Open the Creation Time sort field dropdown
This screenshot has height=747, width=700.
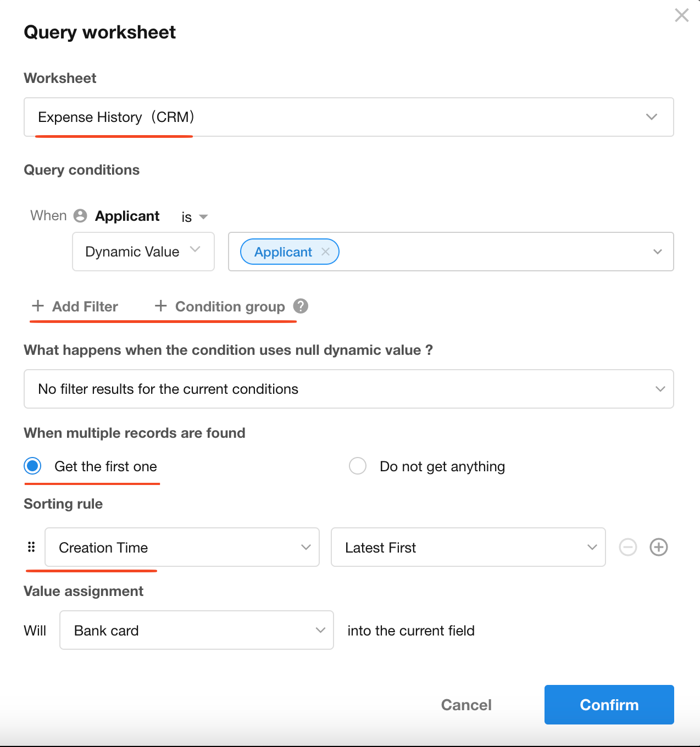[182, 547]
